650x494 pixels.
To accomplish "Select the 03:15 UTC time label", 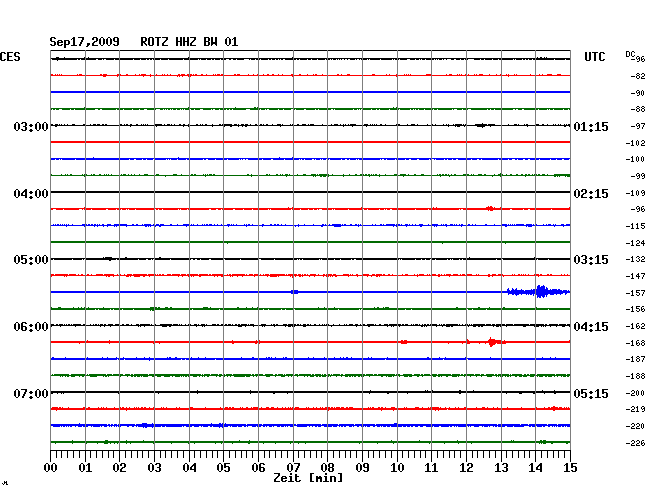I will click(591, 260).
